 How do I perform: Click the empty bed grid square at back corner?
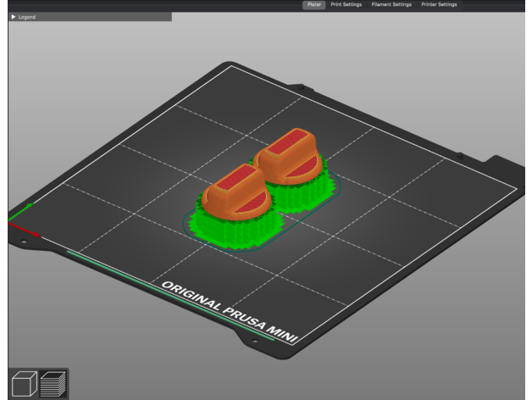[254, 93]
